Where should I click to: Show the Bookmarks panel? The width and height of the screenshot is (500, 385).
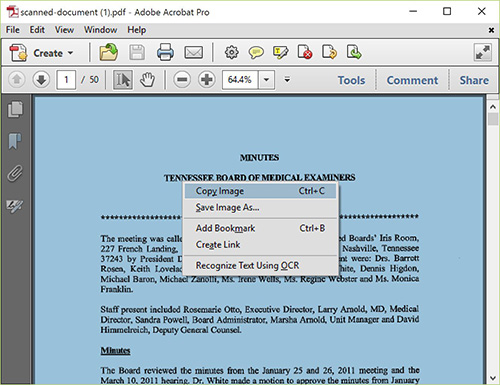[x=15, y=141]
